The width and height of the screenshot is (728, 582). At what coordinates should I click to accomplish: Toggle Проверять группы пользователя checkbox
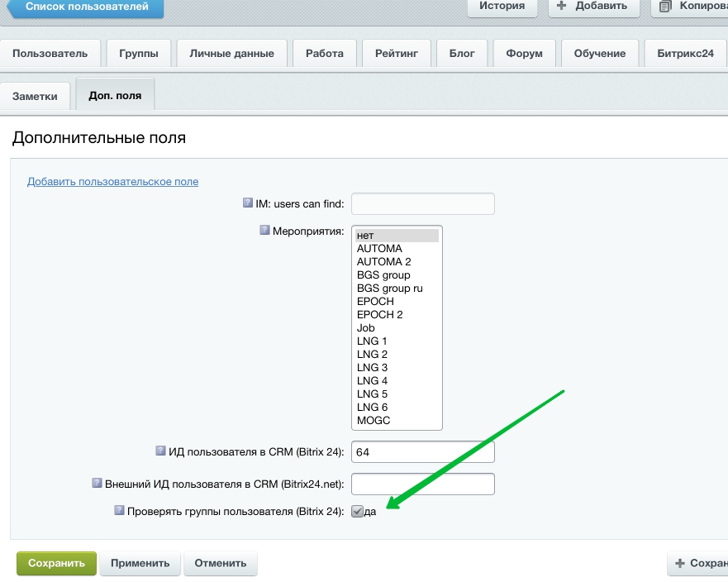pyautogui.click(x=357, y=512)
